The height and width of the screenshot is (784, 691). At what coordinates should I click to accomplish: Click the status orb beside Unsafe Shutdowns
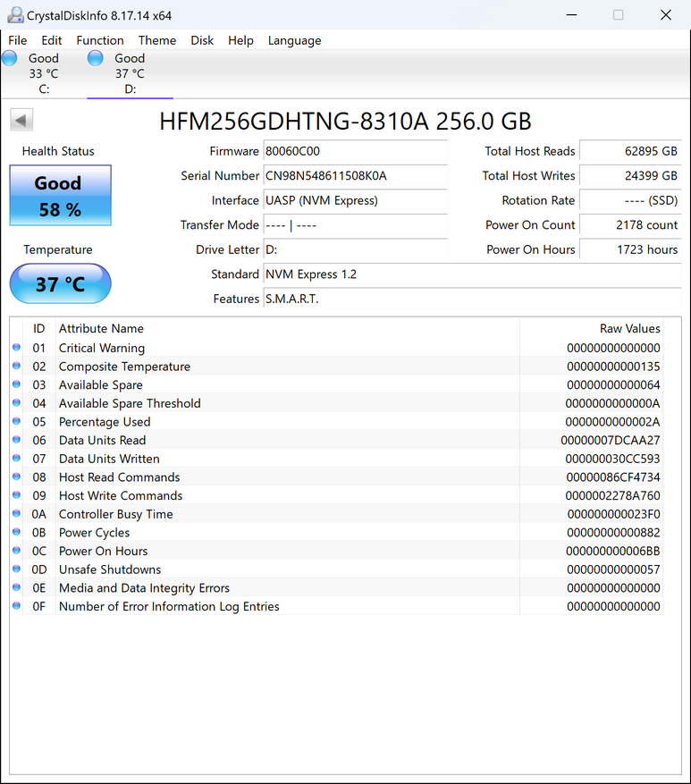point(16,569)
